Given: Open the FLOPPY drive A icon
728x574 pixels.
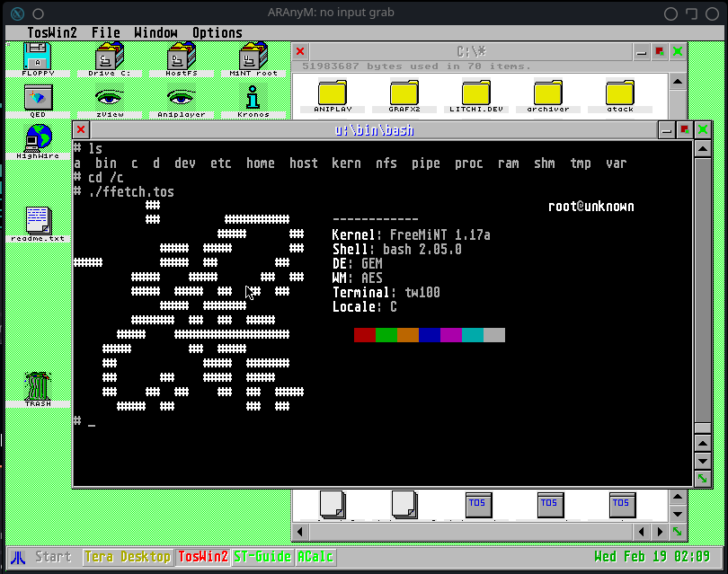Looking at the screenshot, I should pos(38,59).
